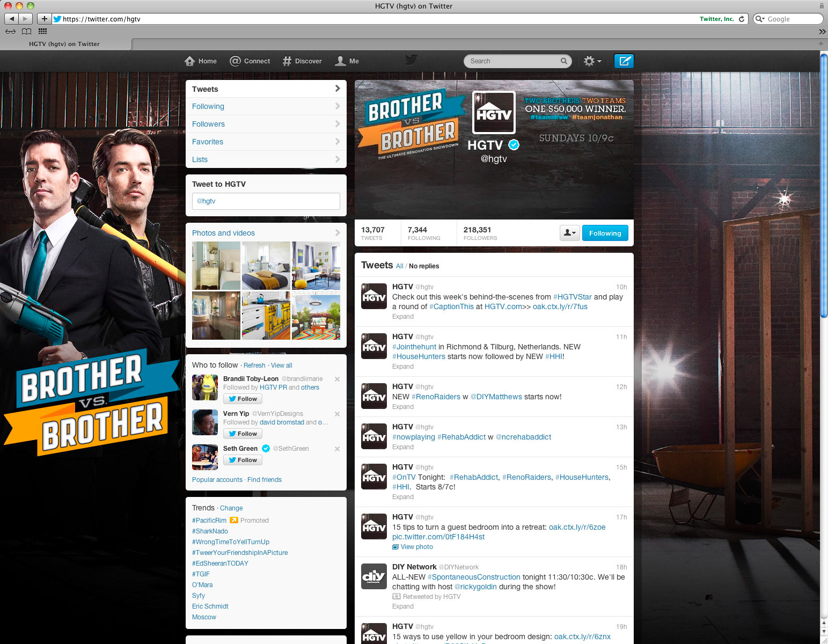
Task: Click Find friends link
Action: coord(265,480)
